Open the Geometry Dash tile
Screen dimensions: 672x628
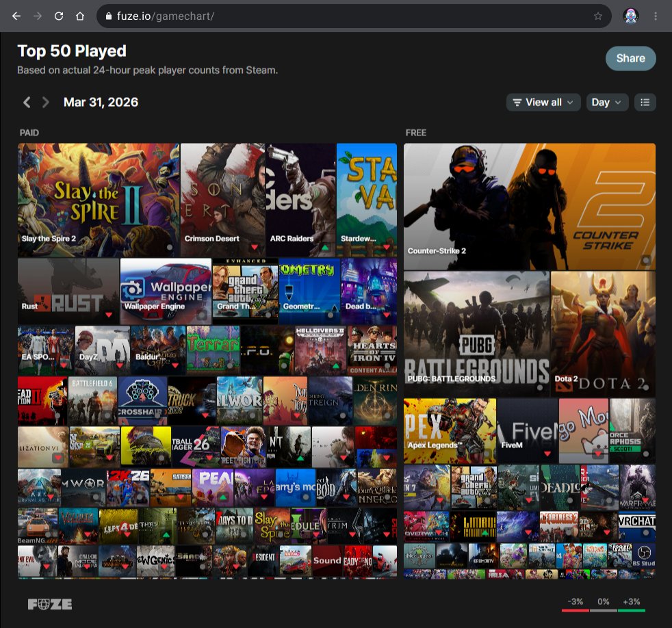(309, 291)
